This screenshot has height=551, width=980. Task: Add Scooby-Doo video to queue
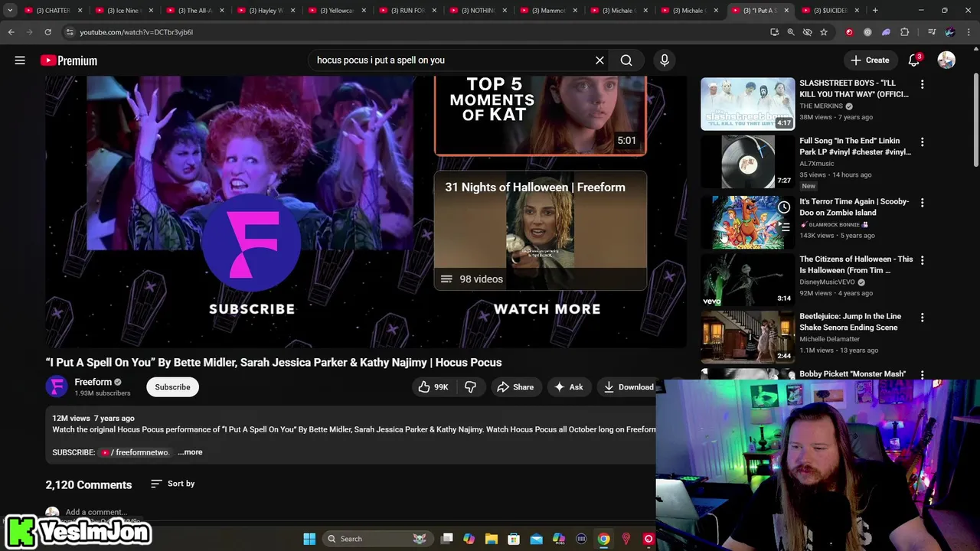tap(784, 227)
